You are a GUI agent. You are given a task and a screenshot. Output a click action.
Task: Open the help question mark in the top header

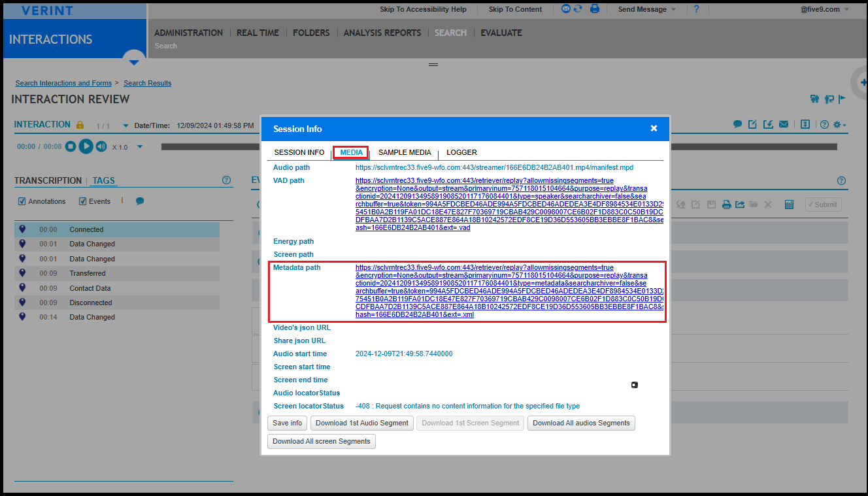click(697, 9)
